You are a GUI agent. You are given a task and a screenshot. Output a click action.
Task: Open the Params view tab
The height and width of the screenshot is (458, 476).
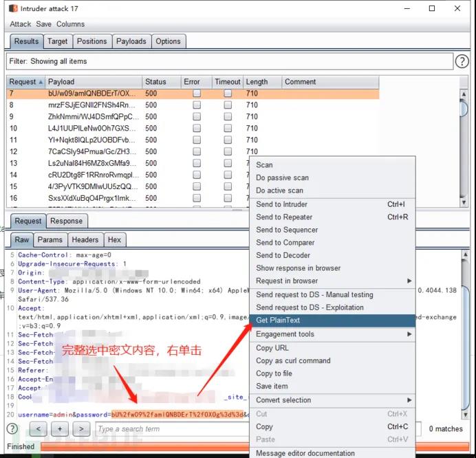[50, 240]
